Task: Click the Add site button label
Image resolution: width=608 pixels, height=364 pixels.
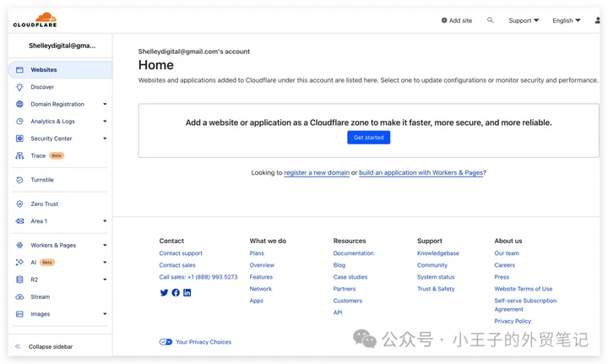Action: (460, 20)
